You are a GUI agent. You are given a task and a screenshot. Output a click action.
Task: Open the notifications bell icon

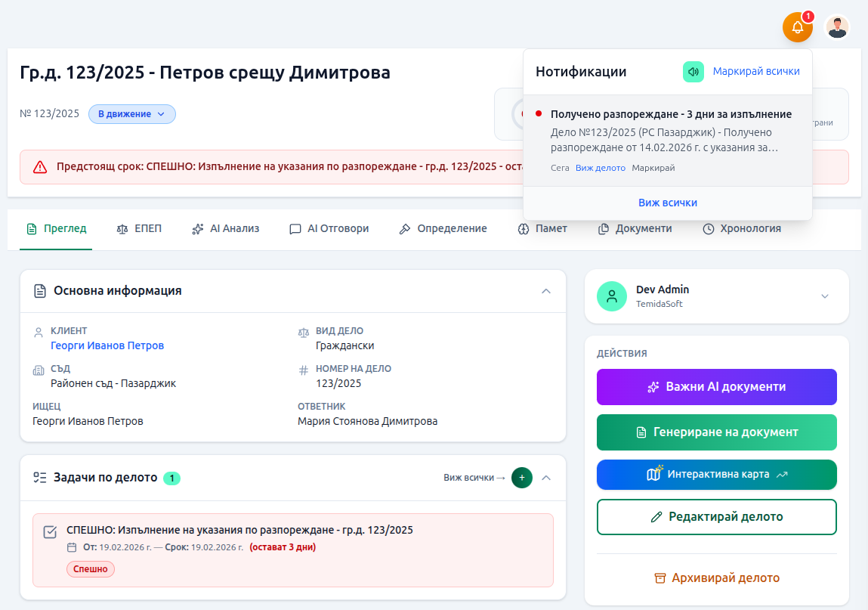797,27
